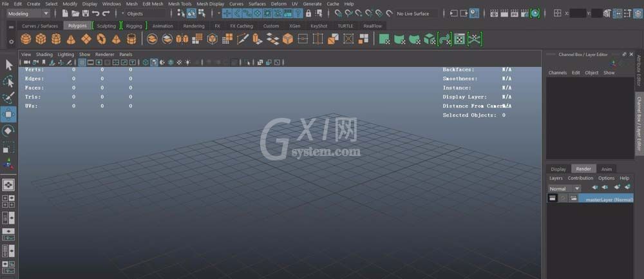
Task: Activate the Lasso Select tool
Action: pyautogui.click(x=8, y=81)
